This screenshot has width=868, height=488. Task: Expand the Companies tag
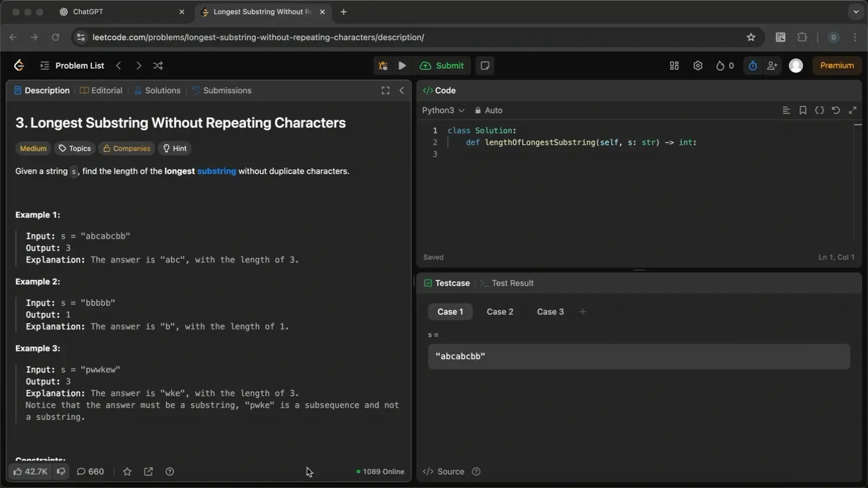point(126,148)
